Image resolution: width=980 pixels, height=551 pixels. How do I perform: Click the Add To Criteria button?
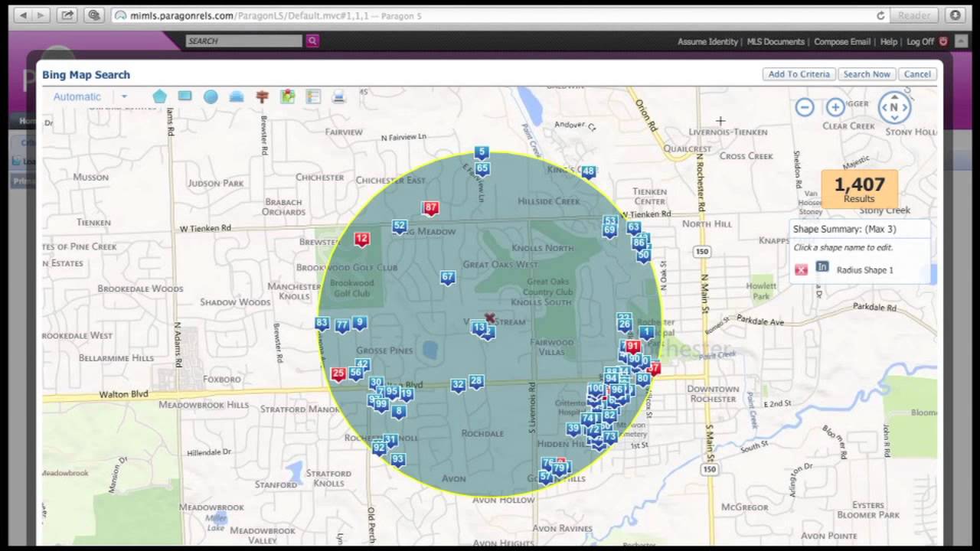(x=799, y=74)
